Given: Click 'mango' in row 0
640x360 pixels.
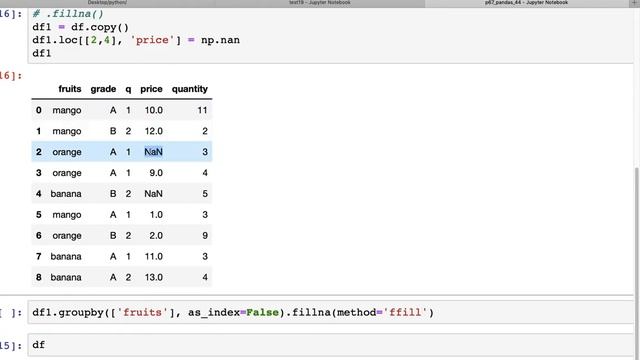Looking at the screenshot, I should point(67,111).
